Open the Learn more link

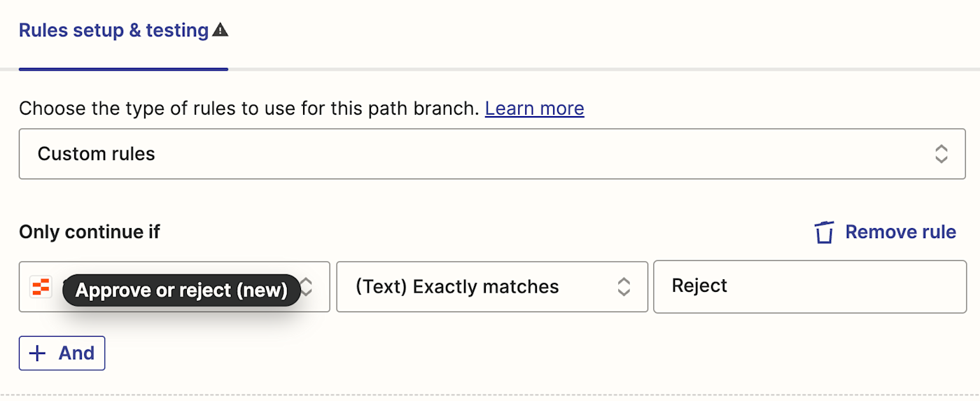click(534, 108)
